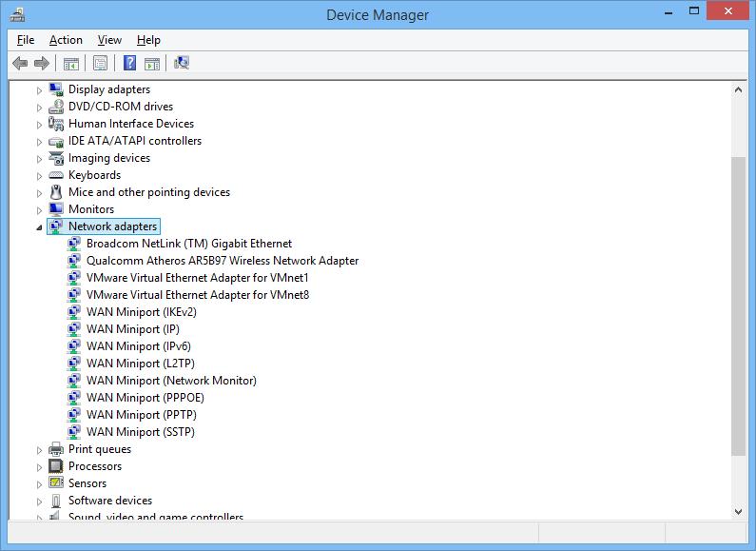This screenshot has height=551, width=756.
Task: Expand the Print queues node
Action: tap(39, 450)
